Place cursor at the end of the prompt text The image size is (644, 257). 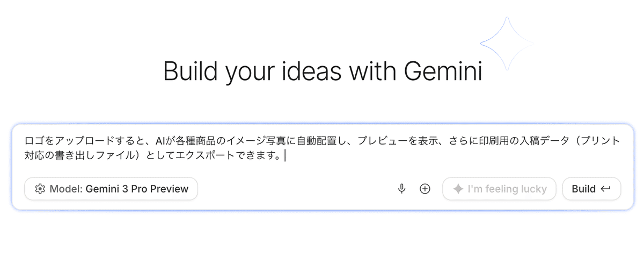point(286,156)
